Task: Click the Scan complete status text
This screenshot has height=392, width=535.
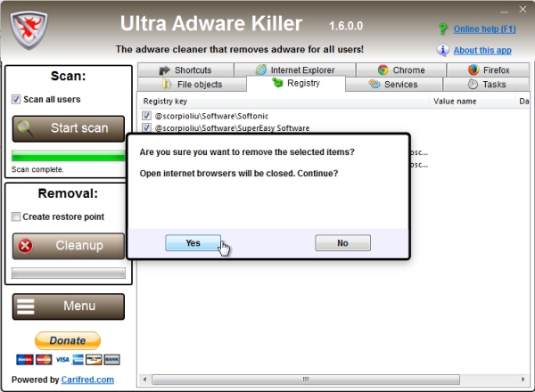Action: point(37,169)
